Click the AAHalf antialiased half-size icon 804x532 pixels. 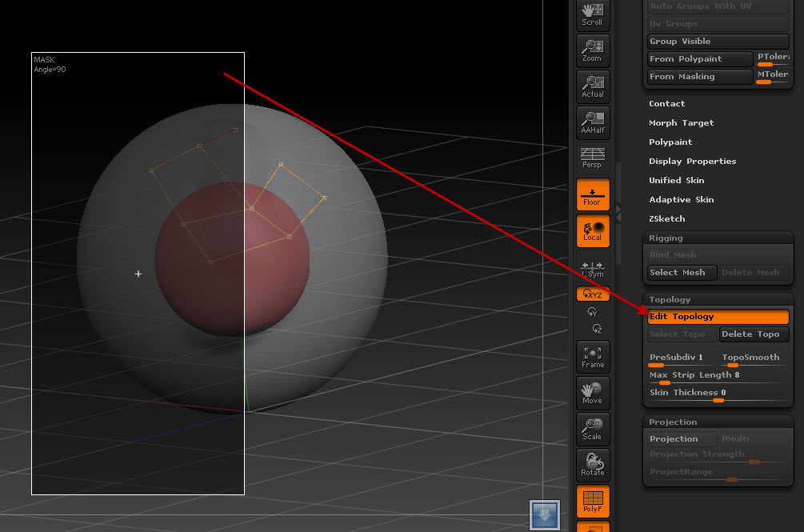click(592, 122)
